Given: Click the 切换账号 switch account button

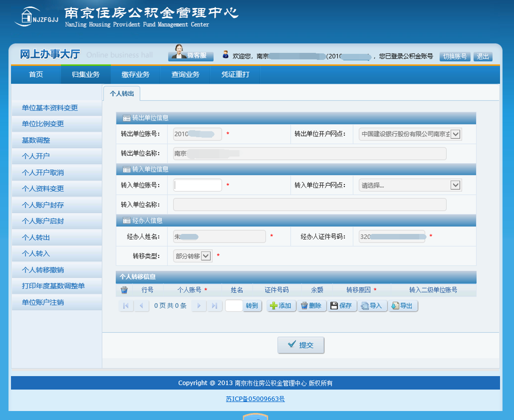Looking at the screenshot, I should click(454, 56).
